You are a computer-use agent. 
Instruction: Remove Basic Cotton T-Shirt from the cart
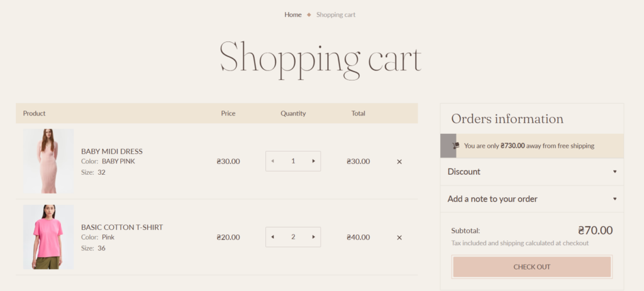399,238
